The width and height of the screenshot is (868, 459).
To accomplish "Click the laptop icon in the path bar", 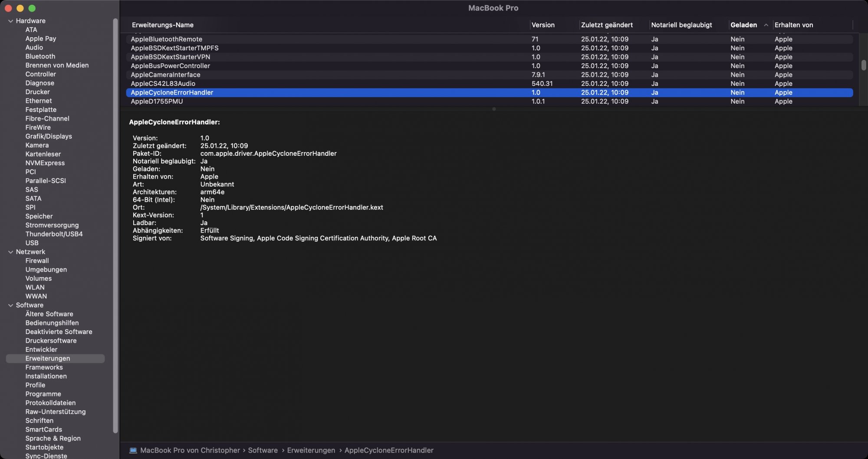I will [x=133, y=450].
